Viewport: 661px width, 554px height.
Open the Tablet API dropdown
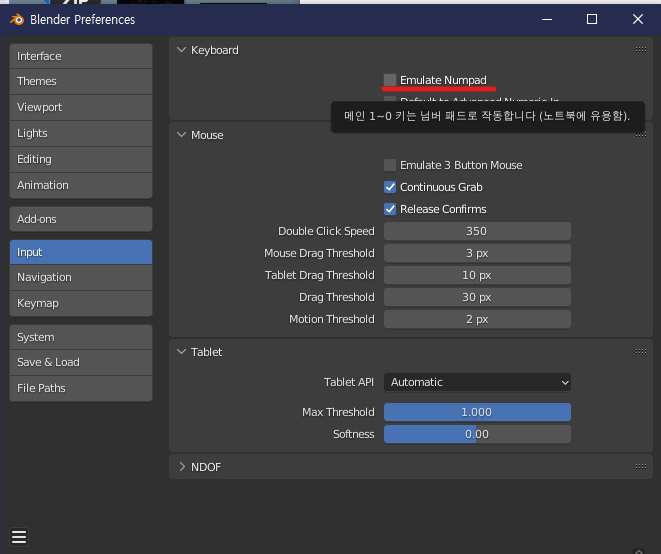coord(477,382)
